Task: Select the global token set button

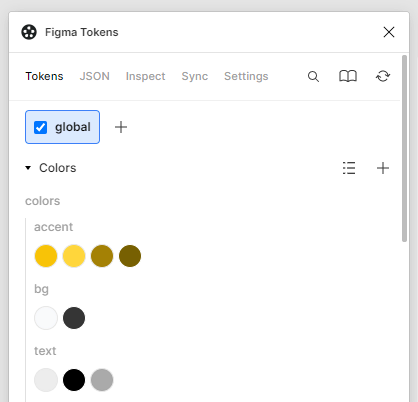Action: click(62, 127)
